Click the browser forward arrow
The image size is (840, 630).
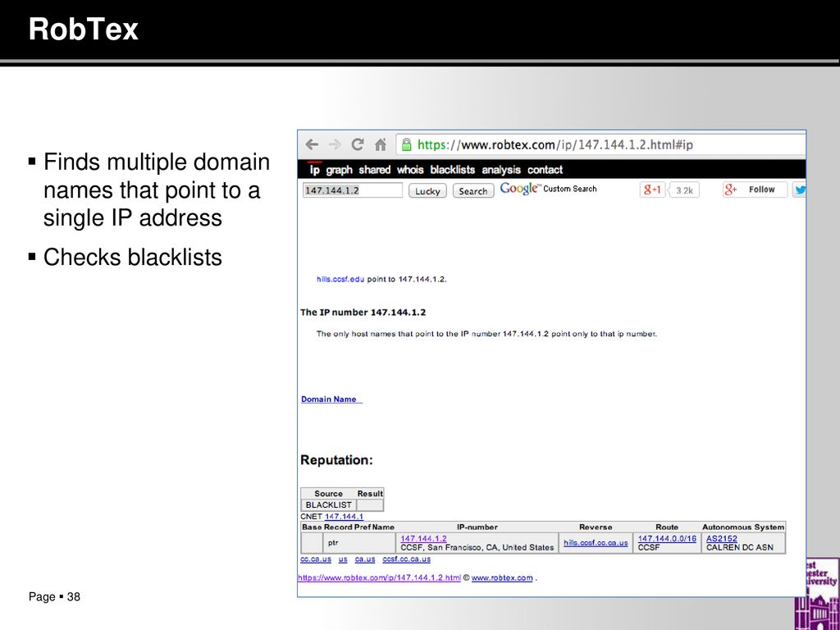(335, 144)
